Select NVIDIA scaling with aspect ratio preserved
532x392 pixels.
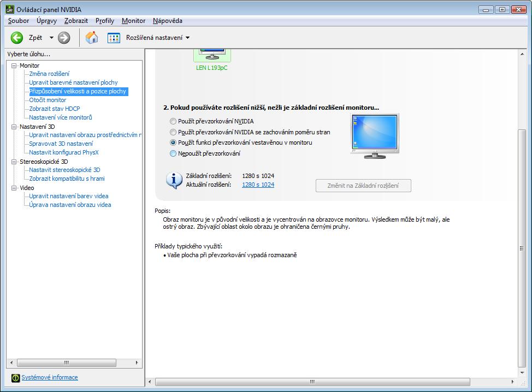(173, 132)
